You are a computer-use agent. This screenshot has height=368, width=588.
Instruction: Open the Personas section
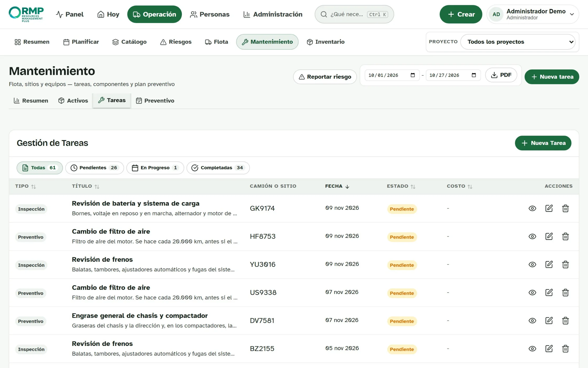pos(210,14)
